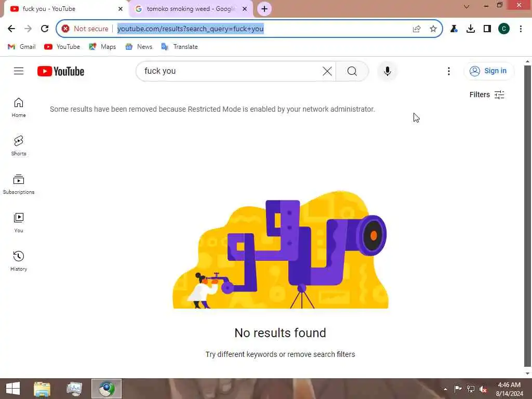This screenshot has height=399, width=532.
Task: Click the Not secure site warning
Action: [85, 29]
